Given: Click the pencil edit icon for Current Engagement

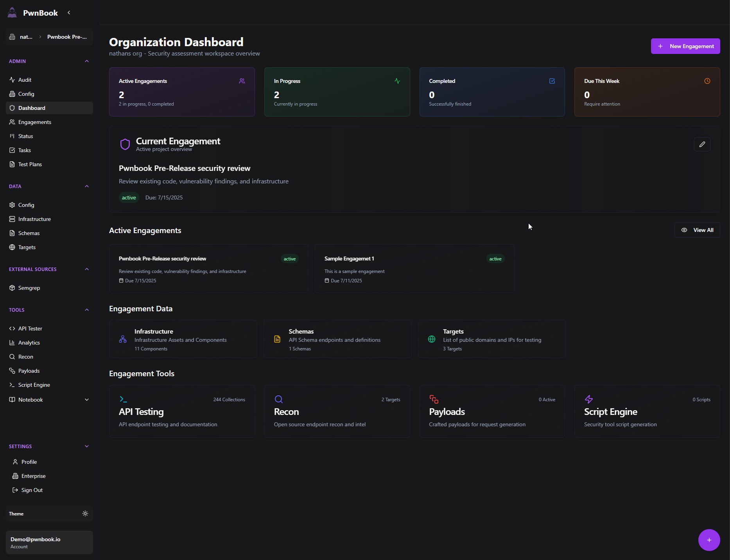Looking at the screenshot, I should 702,144.
